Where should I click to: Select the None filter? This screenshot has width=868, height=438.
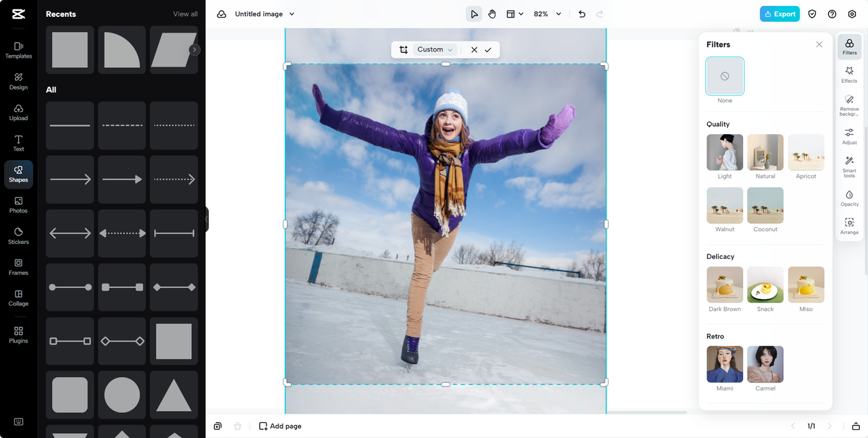pyautogui.click(x=725, y=76)
